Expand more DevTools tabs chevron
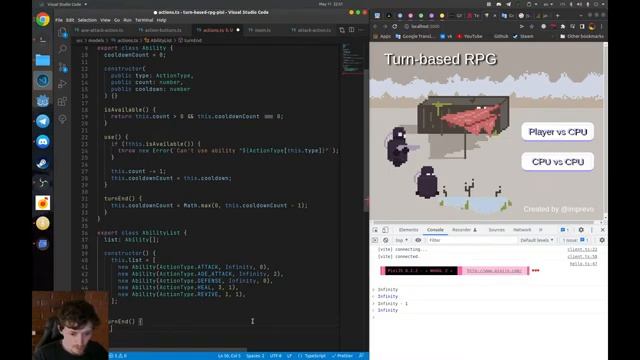Screen dimensions: 640x360 541,230
